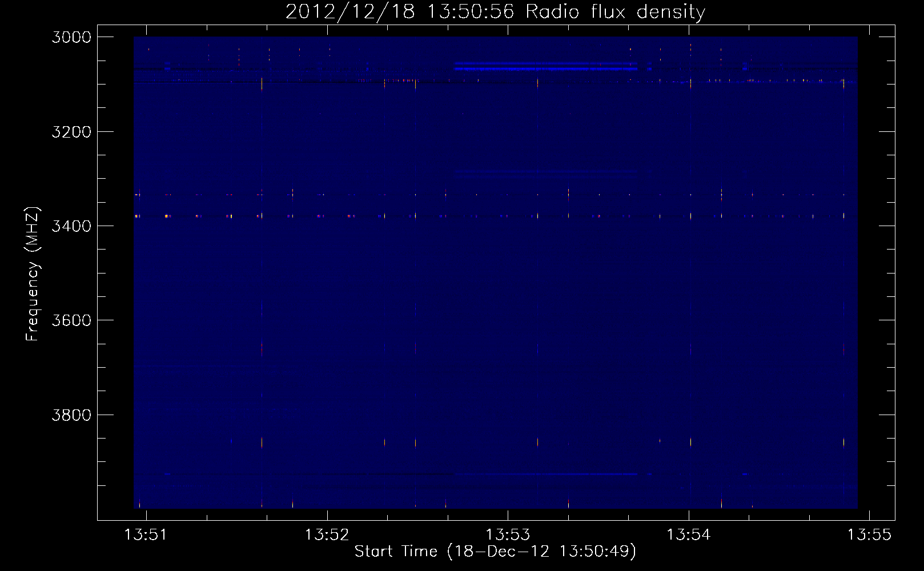Viewport: 924px width, 571px height.
Task: Click the 13:51 time tick label
Action: [146, 534]
